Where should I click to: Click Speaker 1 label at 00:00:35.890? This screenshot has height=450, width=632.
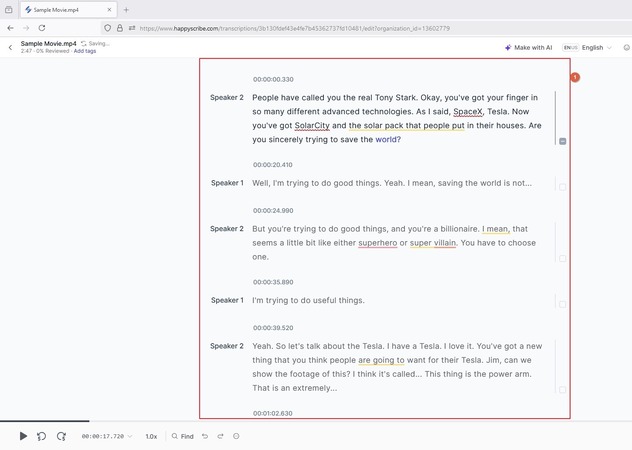(227, 300)
